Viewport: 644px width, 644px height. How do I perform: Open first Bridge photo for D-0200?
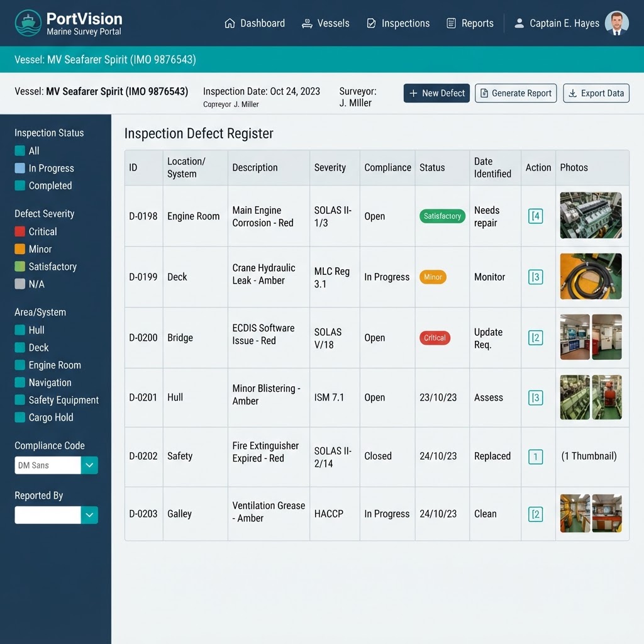click(x=575, y=337)
